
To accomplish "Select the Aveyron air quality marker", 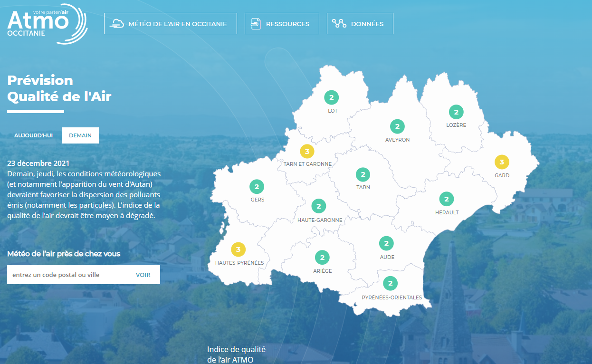I will point(397,127).
